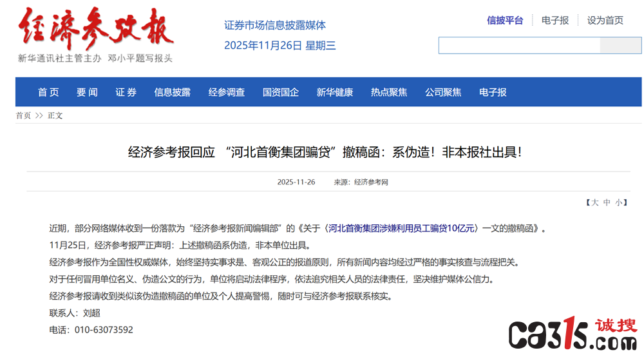Open 信披平台 link in the header

[505, 20]
